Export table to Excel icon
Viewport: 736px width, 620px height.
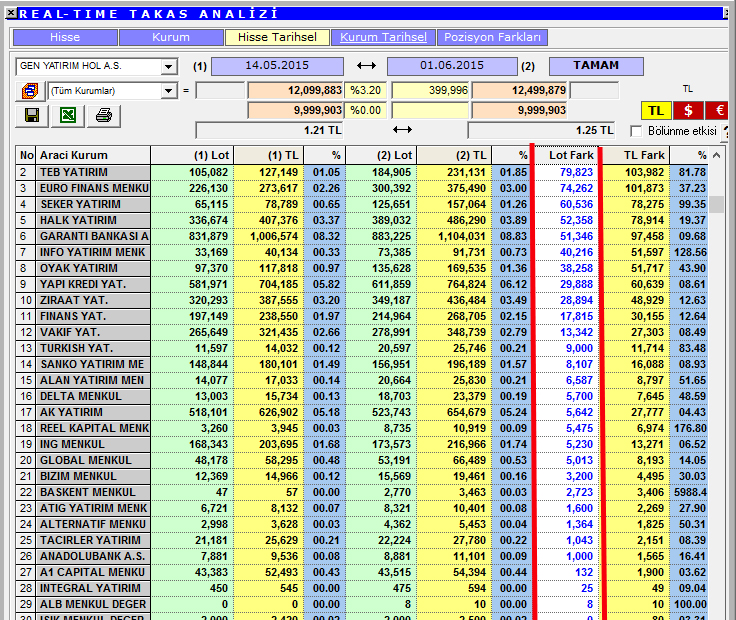coord(68,115)
